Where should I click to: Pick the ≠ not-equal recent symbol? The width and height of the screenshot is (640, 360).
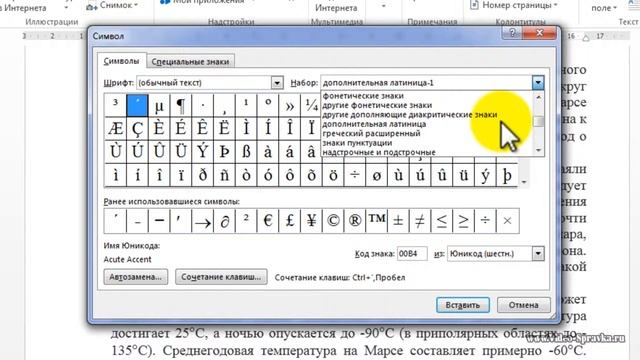pyautogui.click(x=420, y=221)
